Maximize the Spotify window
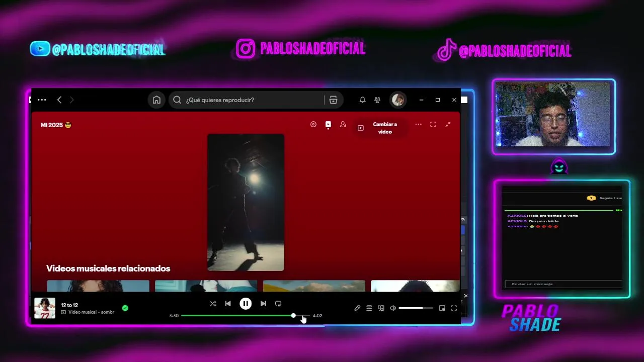 pos(438,100)
